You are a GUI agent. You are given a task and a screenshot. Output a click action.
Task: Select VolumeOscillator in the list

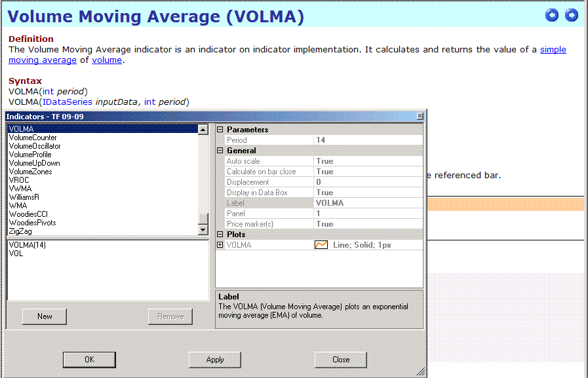click(x=103, y=146)
